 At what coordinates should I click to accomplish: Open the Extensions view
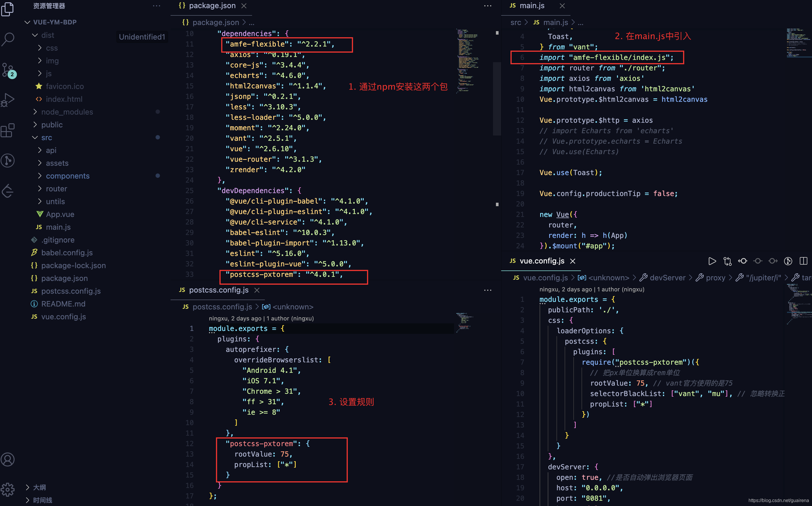pyautogui.click(x=8, y=130)
